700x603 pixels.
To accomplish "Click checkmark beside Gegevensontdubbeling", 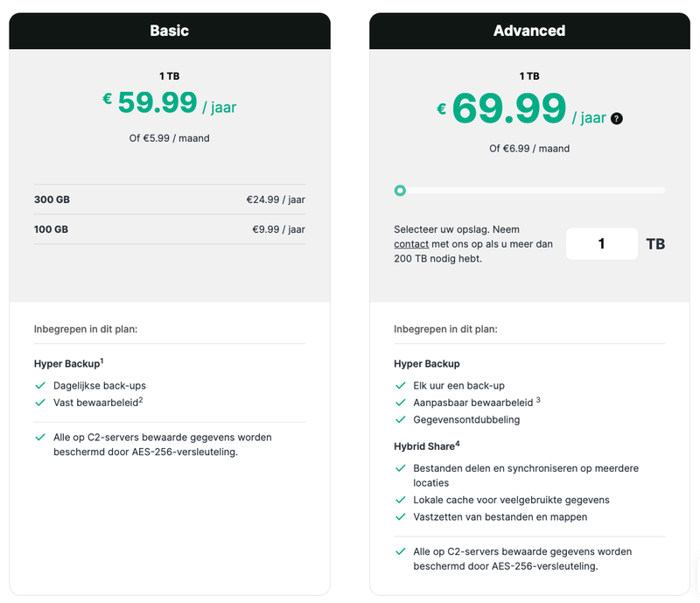I will [400, 419].
